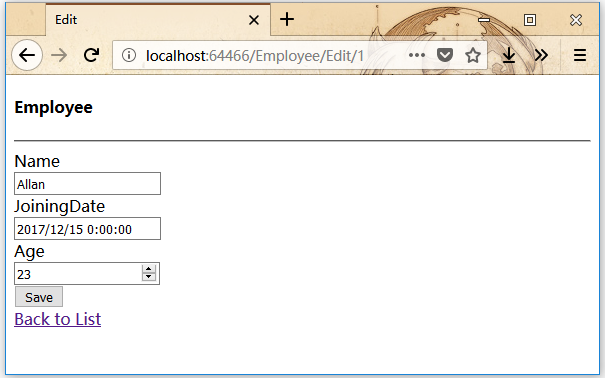
Task: Go back using the browser back arrow
Action: 27,55
